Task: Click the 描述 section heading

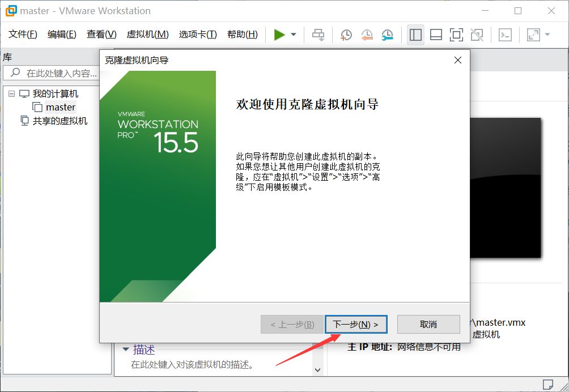Action: (144, 350)
